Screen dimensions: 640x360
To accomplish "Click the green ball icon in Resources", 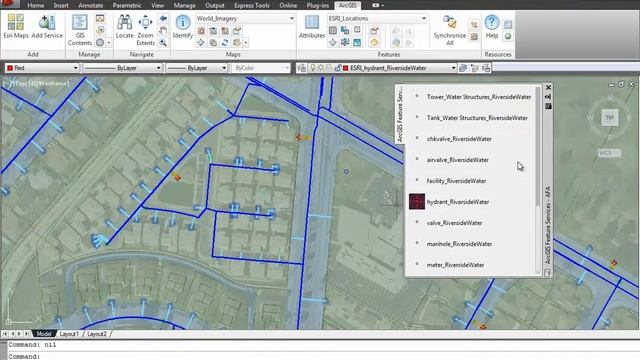I will tap(508, 37).
